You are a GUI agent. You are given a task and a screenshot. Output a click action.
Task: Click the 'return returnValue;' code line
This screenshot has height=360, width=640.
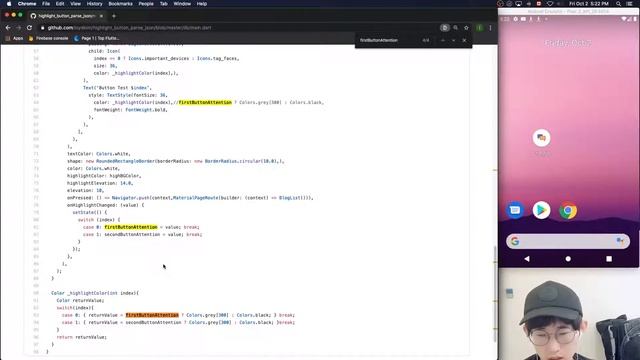[82, 337]
